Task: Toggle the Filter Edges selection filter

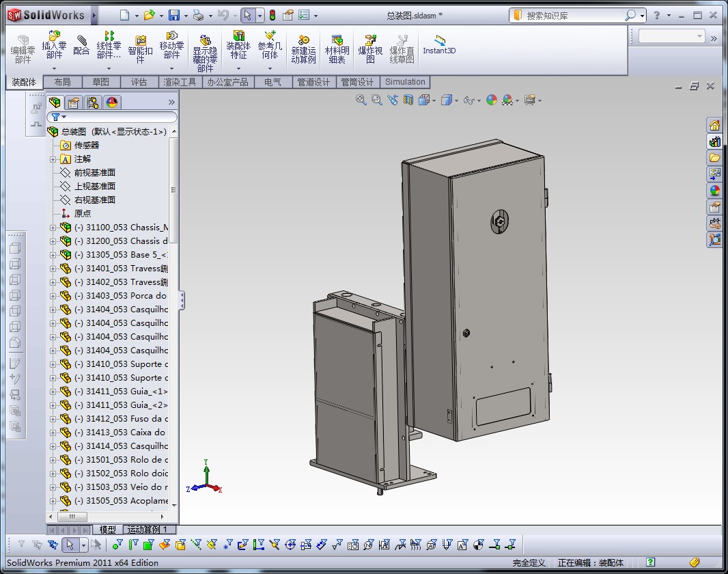Action: coord(133,545)
